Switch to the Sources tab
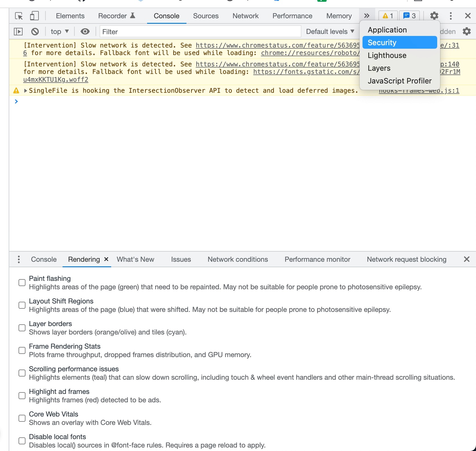Image resolution: width=476 pixels, height=451 pixels. pos(206,16)
